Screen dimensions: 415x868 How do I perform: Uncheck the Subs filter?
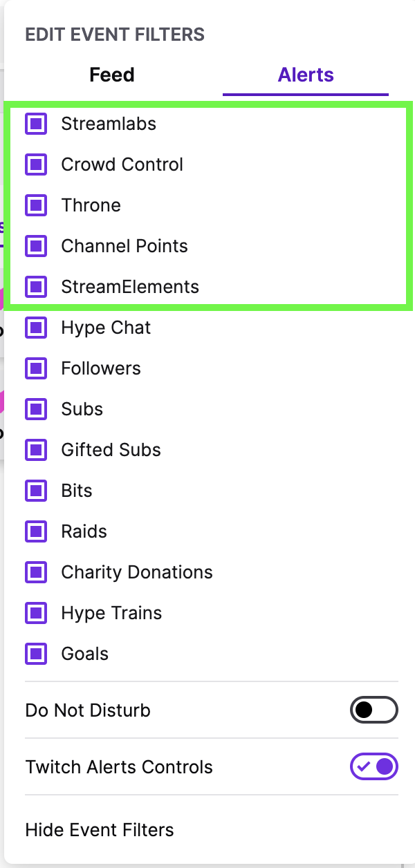coord(35,409)
